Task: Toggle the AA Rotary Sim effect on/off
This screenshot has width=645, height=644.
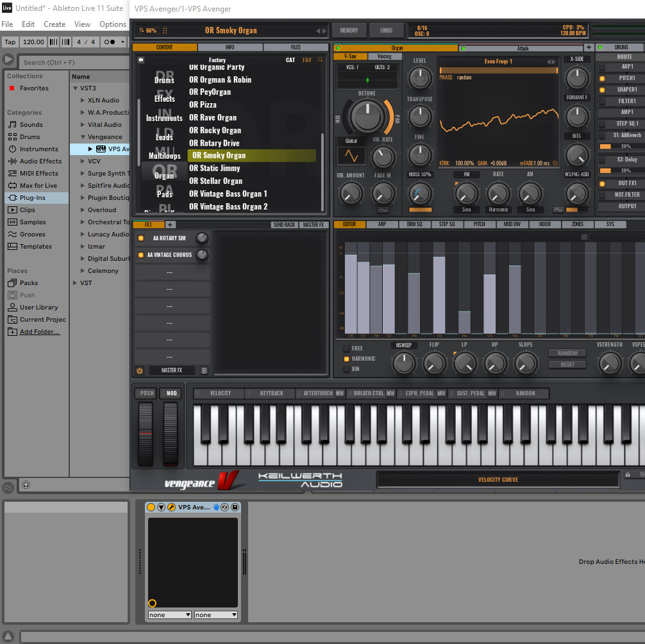Action: click(141, 238)
